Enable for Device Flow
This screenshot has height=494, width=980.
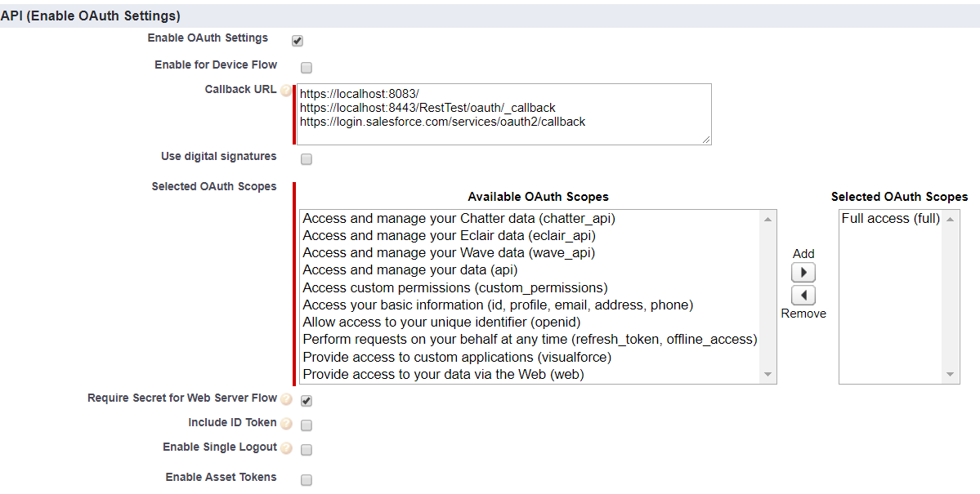click(306, 67)
